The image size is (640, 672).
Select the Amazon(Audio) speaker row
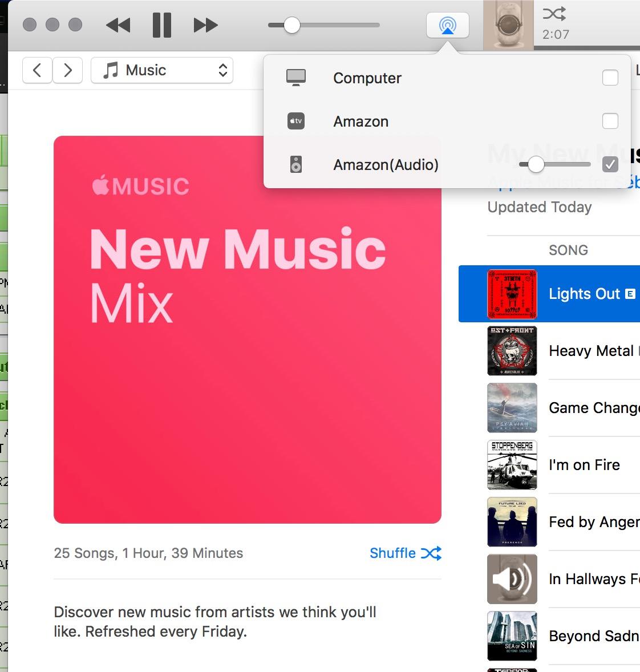447,164
